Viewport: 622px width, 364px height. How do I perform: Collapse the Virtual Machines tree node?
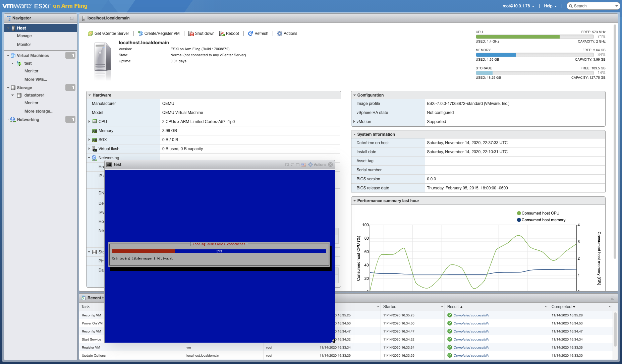[x=8, y=56]
